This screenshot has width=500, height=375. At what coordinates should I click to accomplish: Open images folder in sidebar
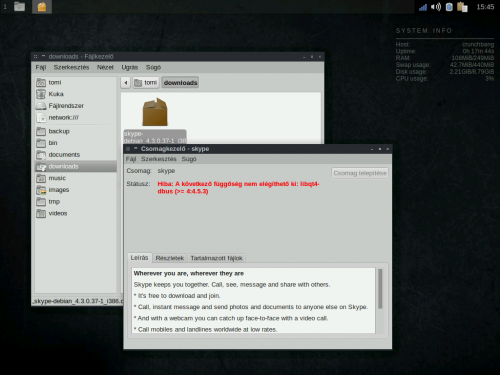point(76,190)
